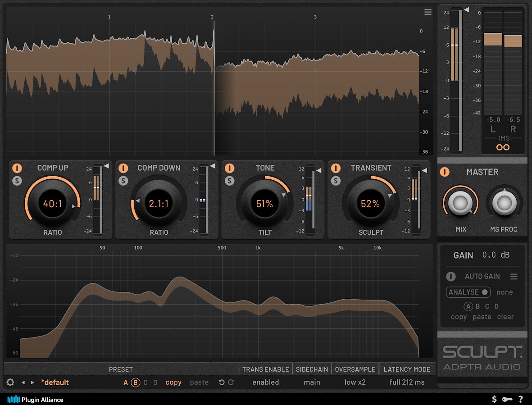Click the COMP DOWN ratio knob
This screenshot has width=532, height=405.
click(x=159, y=204)
